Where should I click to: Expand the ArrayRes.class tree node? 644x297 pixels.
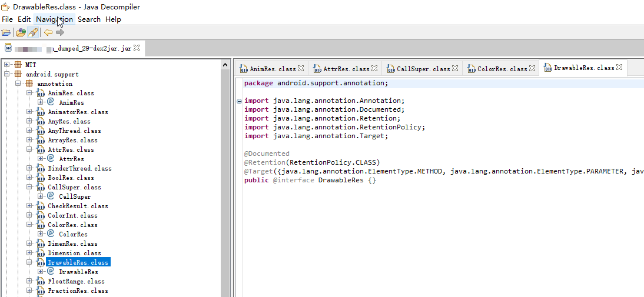(x=29, y=141)
